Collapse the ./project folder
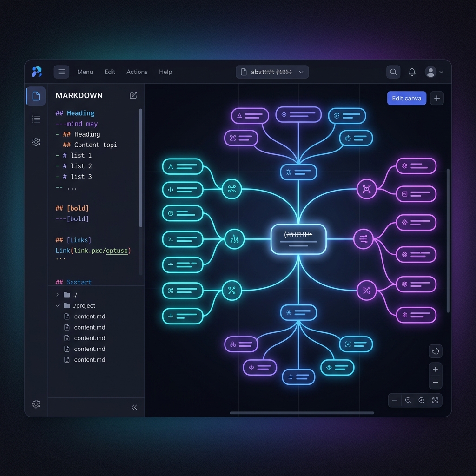Screen dimensions: 476x476 click(x=57, y=306)
